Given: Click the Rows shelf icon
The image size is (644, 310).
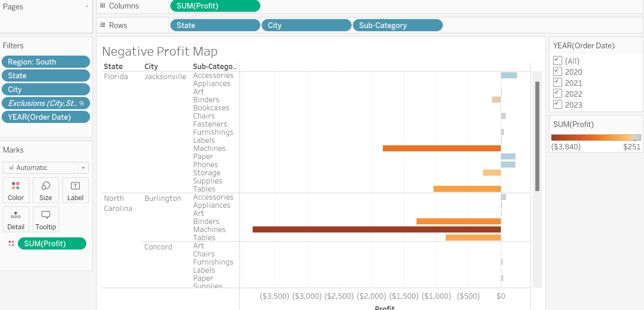Looking at the screenshot, I should coord(103,25).
